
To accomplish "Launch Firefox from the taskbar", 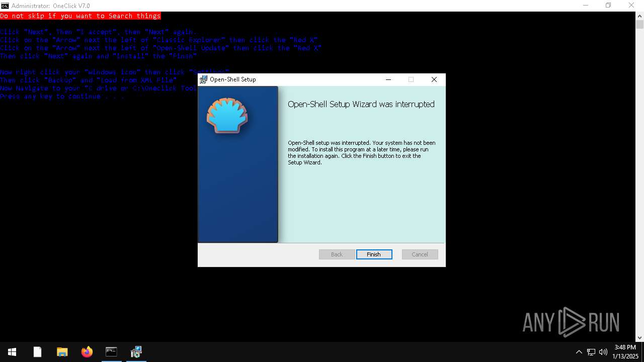I will click(87, 352).
